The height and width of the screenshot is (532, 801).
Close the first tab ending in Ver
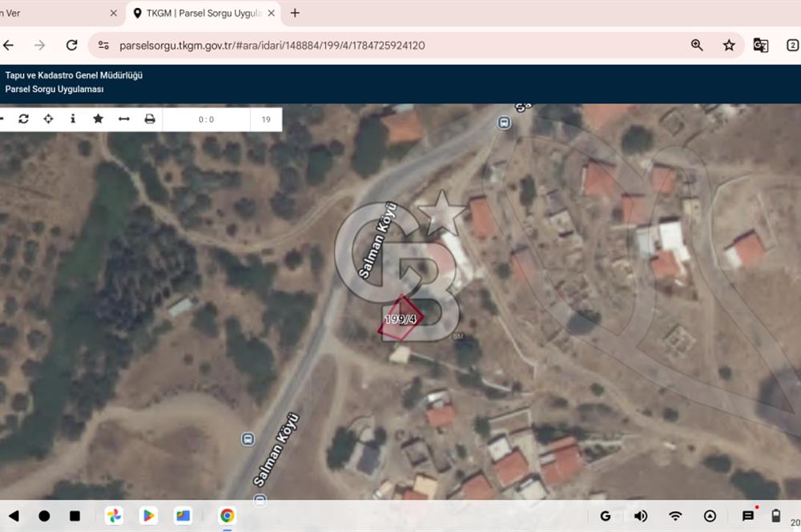114,14
